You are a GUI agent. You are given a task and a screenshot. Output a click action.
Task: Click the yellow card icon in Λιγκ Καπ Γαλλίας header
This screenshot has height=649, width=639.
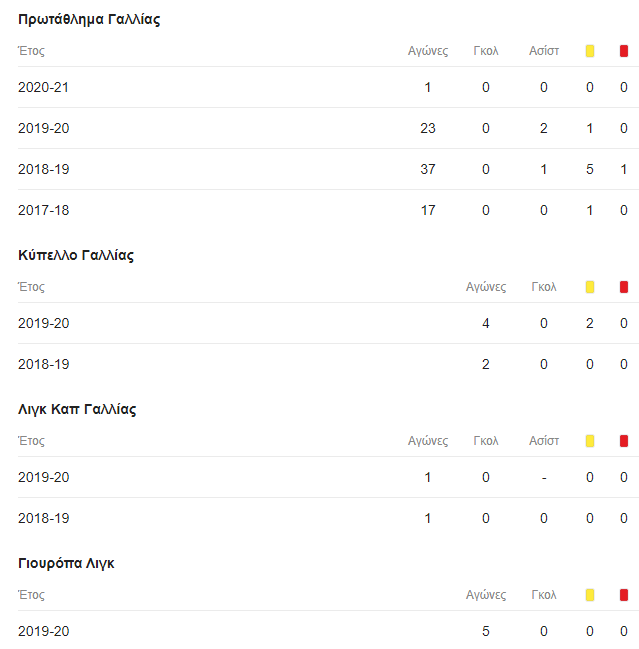590,441
